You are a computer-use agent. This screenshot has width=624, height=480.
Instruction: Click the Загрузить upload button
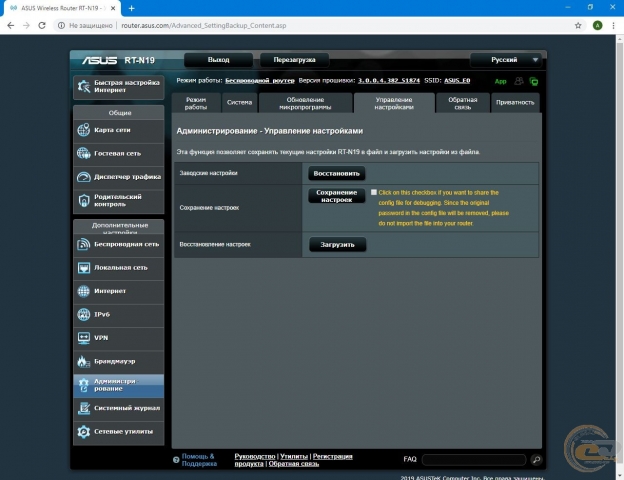point(337,244)
